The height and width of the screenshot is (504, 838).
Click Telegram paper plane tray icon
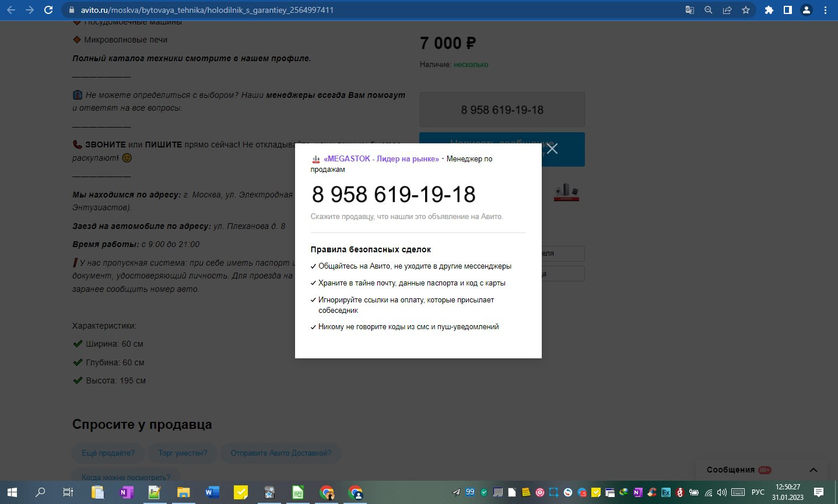click(456, 492)
